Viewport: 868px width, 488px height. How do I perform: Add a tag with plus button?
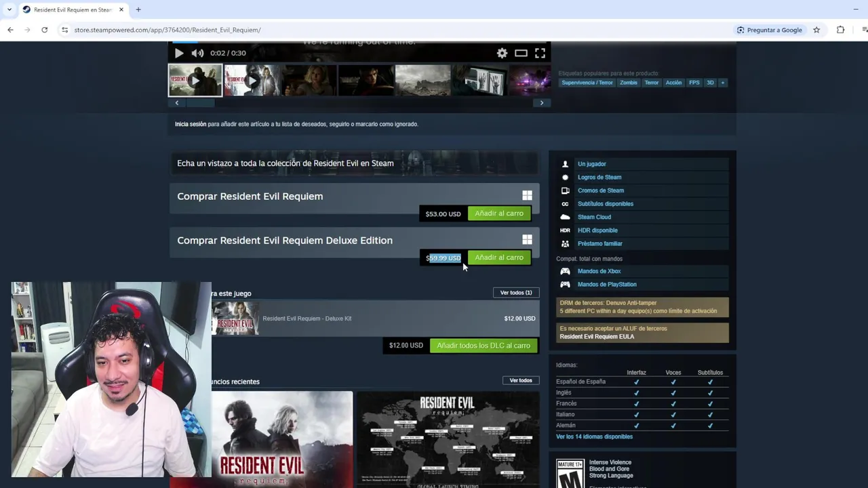723,83
